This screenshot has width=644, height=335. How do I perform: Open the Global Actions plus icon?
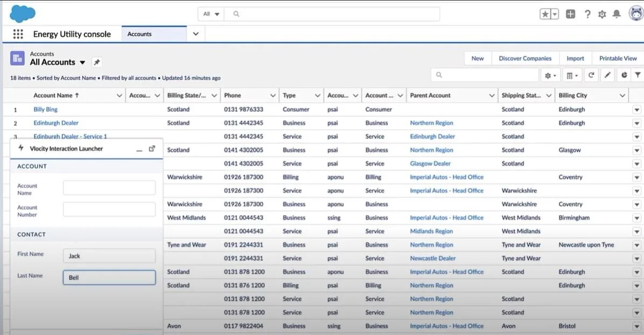(570, 14)
